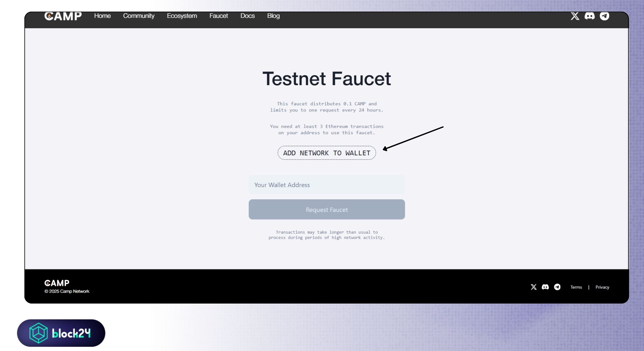This screenshot has height=351, width=644.
Task: Click Add Network To Wallet button
Action: [x=327, y=153]
